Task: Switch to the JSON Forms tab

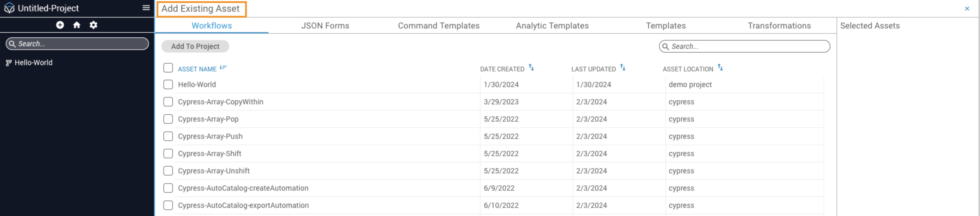Action: [x=325, y=26]
